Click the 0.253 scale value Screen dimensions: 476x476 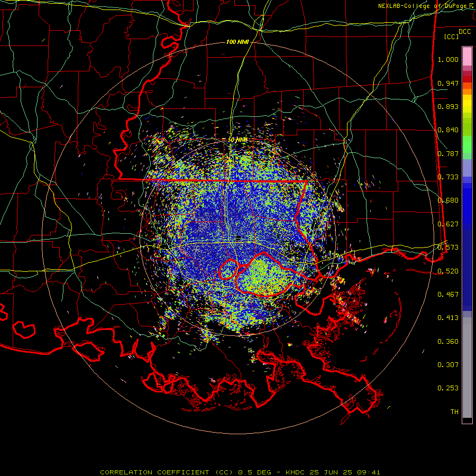448,388
